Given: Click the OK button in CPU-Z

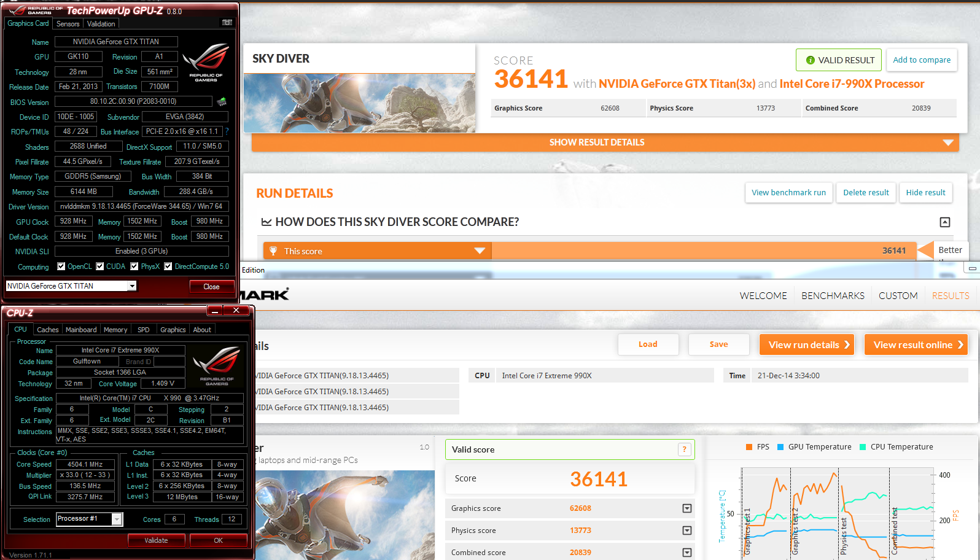Looking at the screenshot, I should tap(218, 540).
